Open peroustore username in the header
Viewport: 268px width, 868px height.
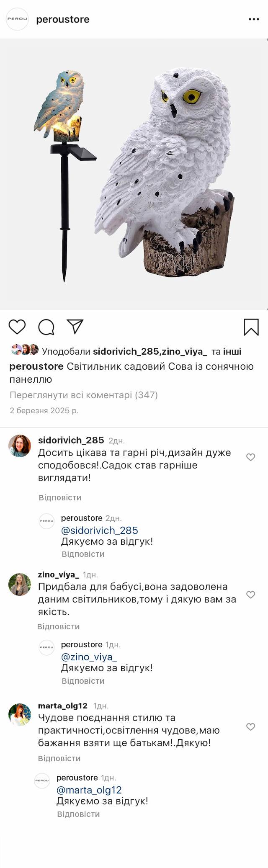pos(63,19)
